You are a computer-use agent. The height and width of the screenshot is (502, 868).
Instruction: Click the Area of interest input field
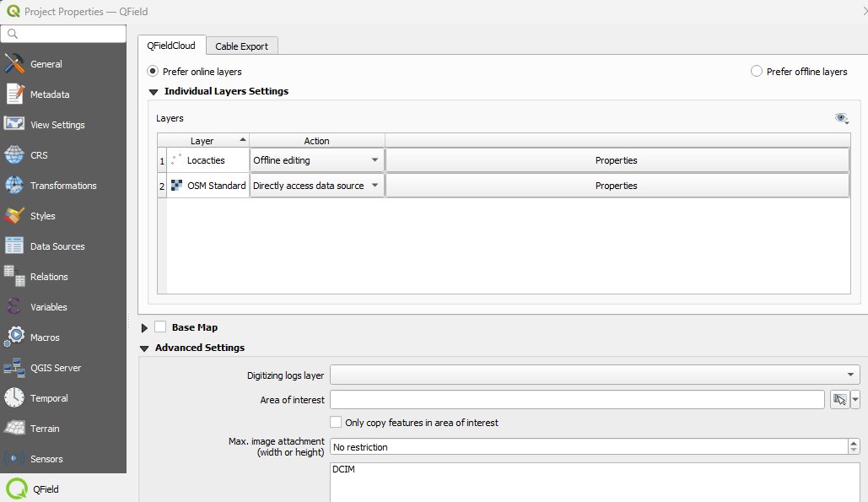pos(577,400)
